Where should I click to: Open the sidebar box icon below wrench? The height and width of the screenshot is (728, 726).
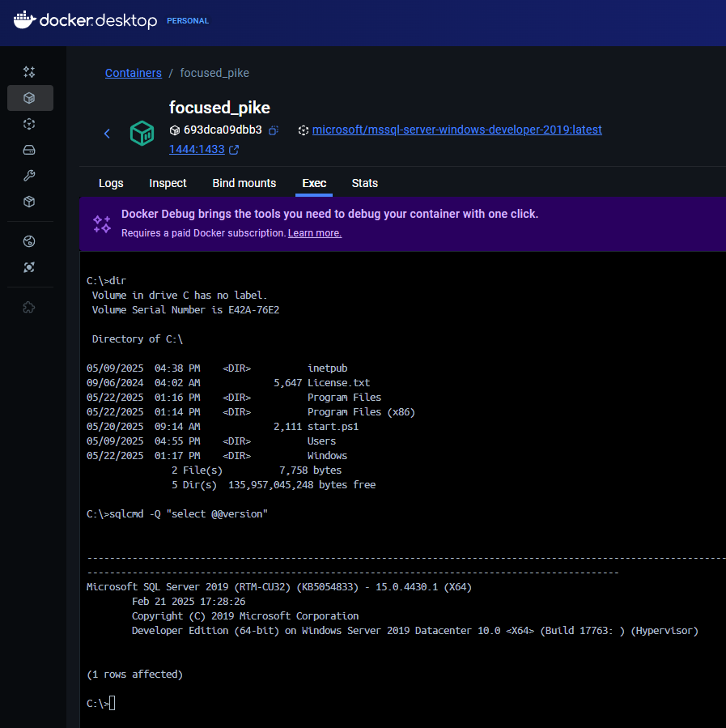(x=29, y=202)
